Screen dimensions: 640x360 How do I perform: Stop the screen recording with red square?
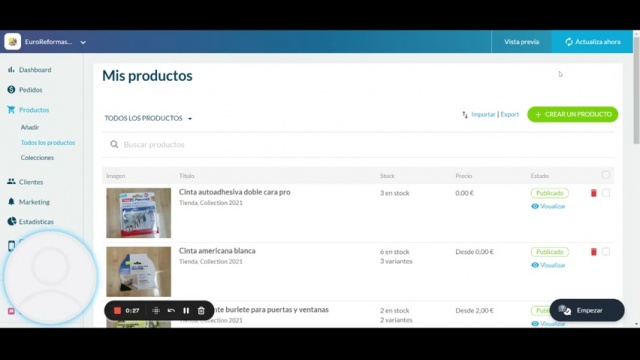(117, 311)
